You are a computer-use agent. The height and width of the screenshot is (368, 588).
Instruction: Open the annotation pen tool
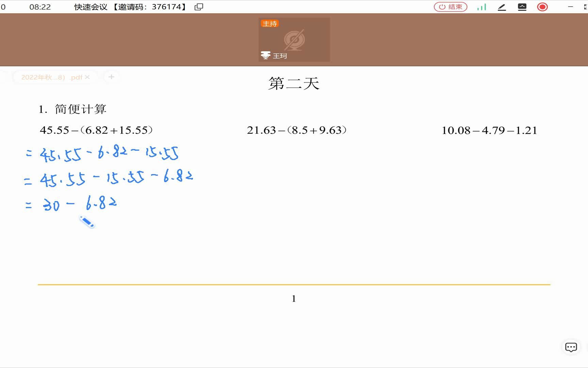(502, 7)
